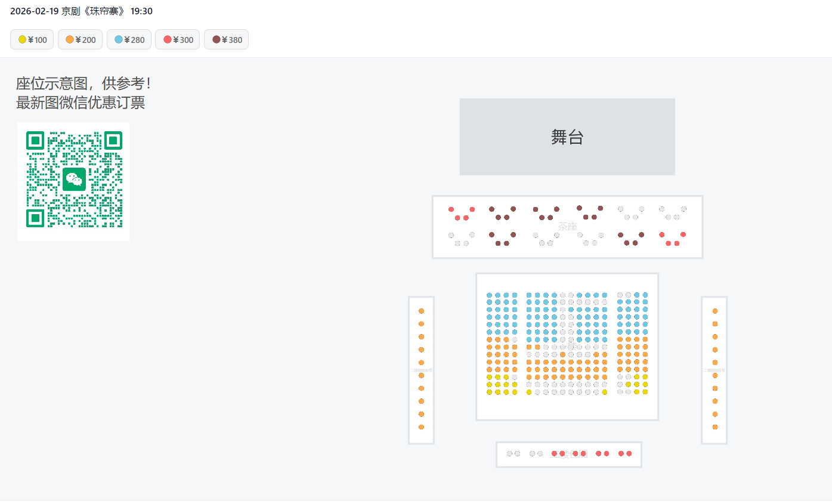Select the rightmost red seat in the 二楼包厢 row
This screenshot has height=504, width=832.
click(629, 453)
